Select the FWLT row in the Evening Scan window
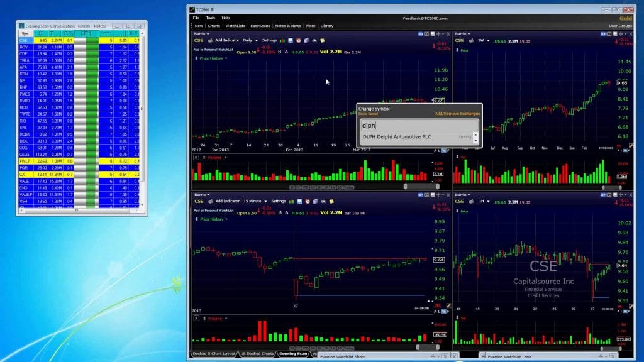This screenshot has width=644, height=362. (x=79, y=162)
